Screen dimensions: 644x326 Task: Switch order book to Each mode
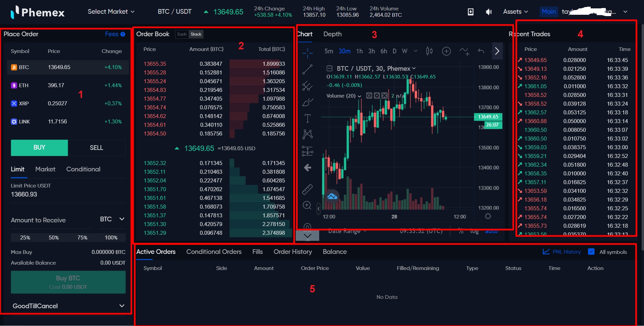coord(182,34)
